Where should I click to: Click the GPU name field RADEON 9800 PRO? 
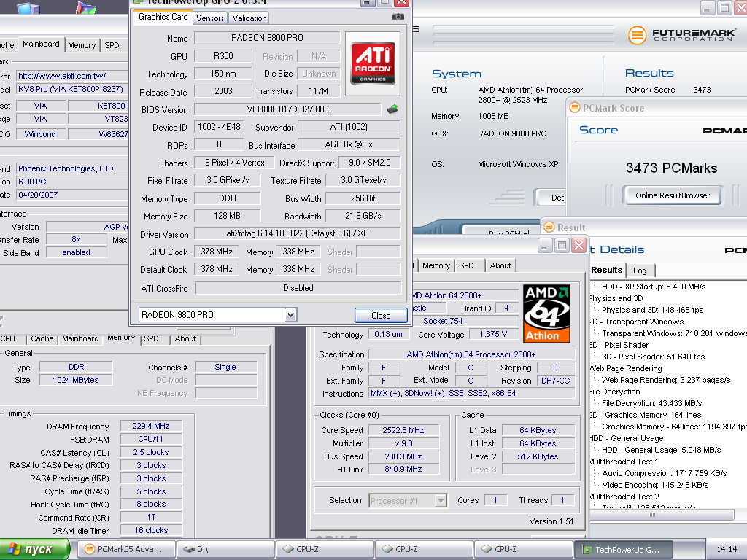[267, 38]
